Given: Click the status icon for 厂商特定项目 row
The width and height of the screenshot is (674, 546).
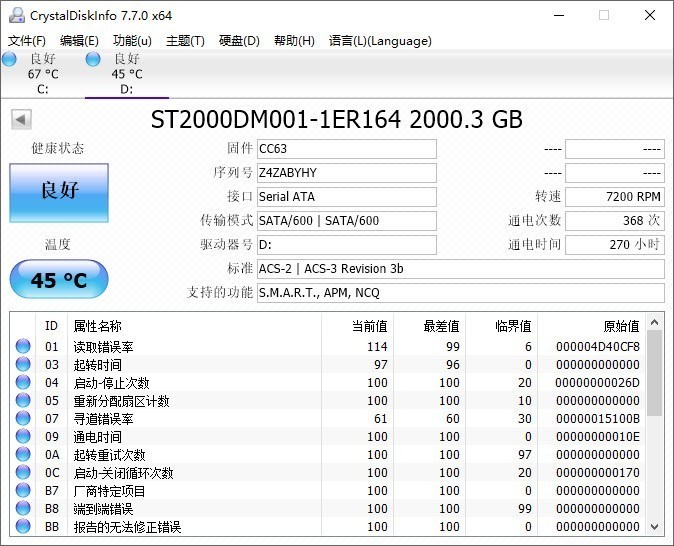Looking at the screenshot, I should [x=23, y=491].
